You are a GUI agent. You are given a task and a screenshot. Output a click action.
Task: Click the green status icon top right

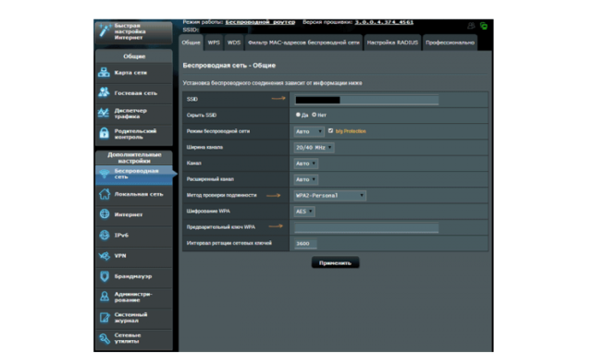(x=484, y=26)
